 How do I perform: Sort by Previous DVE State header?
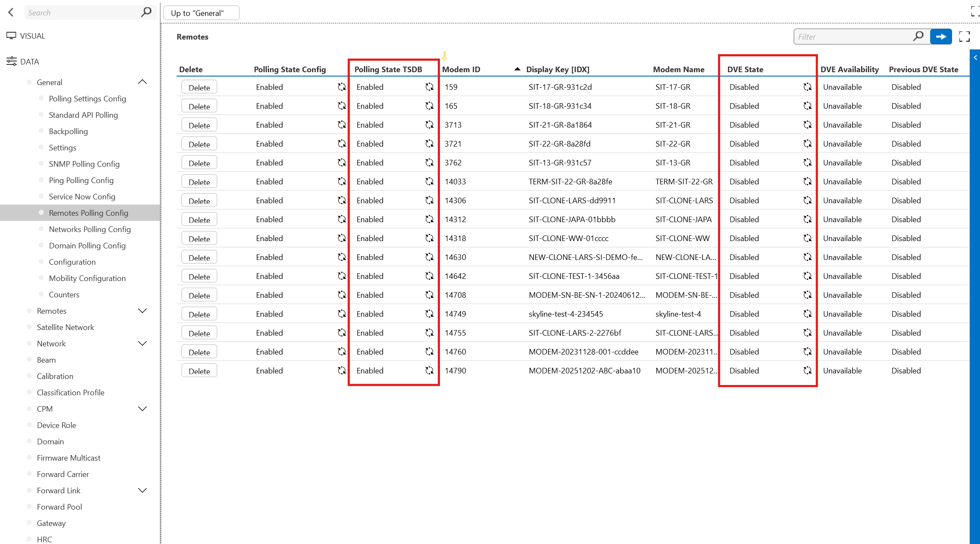923,69
